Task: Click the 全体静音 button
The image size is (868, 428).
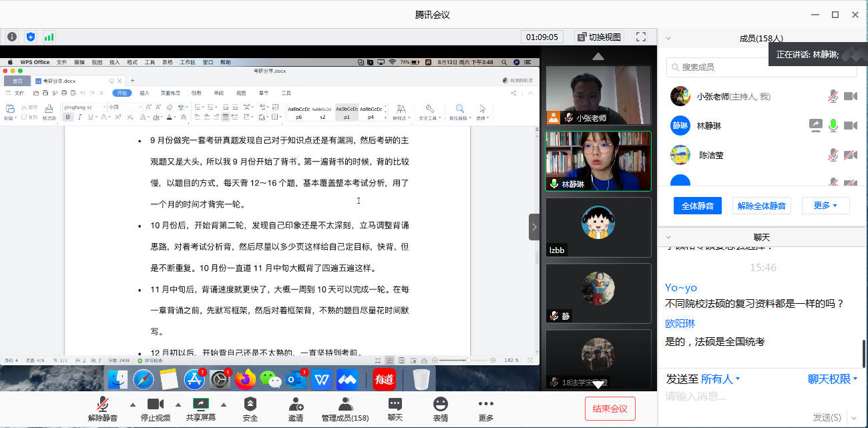Action: (698, 206)
